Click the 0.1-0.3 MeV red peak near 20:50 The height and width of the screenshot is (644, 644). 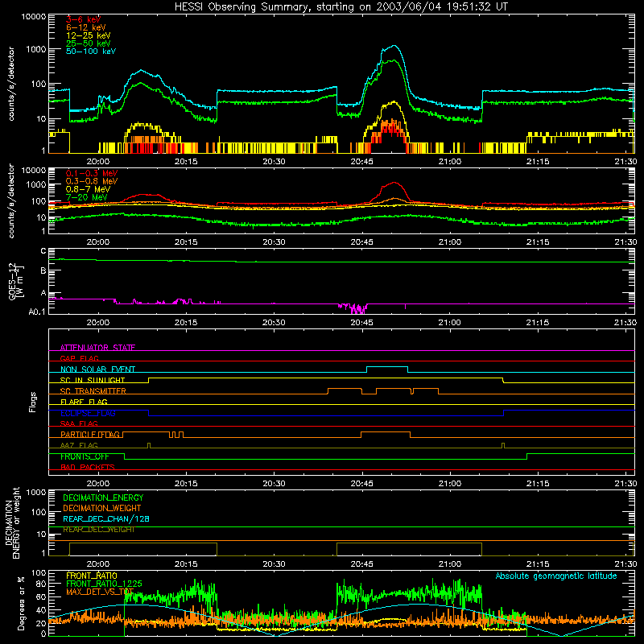point(394,183)
